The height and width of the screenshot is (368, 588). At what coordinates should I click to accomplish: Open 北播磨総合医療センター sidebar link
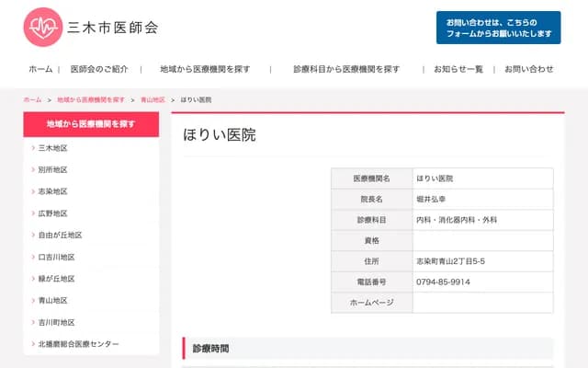click(78, 344)
